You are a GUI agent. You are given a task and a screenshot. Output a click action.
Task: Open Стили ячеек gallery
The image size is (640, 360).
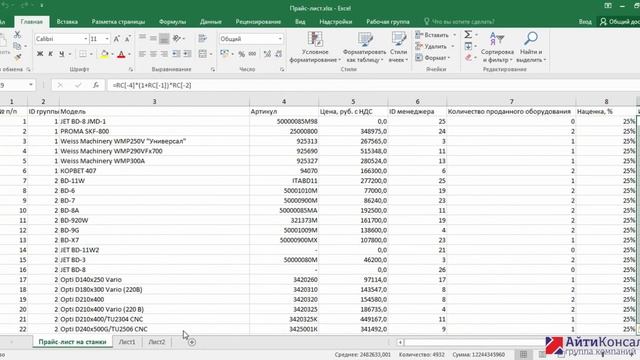tap(398, 47)
